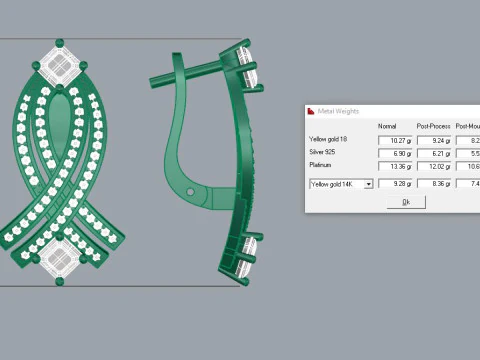Select the earring lever-back hinge hole
The height and width of the screenshot is (360, 480).
[x=190, y=192]
